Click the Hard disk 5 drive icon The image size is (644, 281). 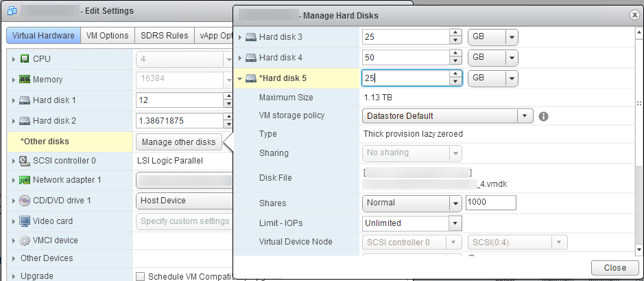[x=251, y=78]
